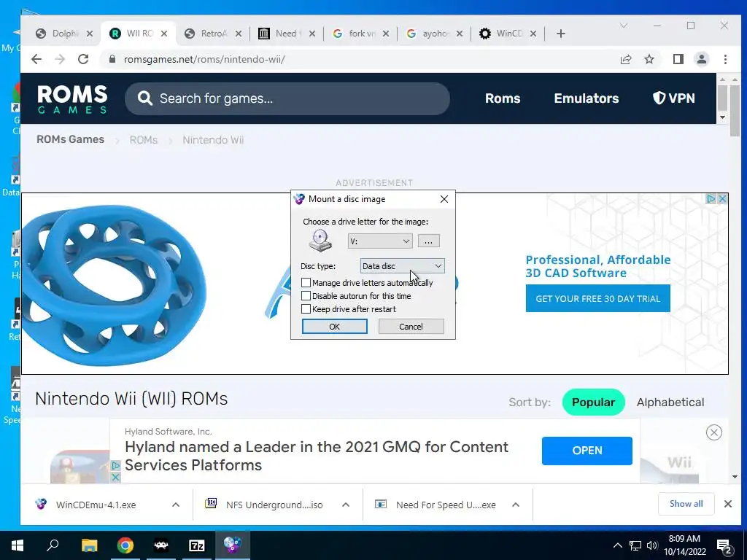Viewport: 747px width, 560px height.
Task: Share this page via share icon
Action: tap(625, 59)
